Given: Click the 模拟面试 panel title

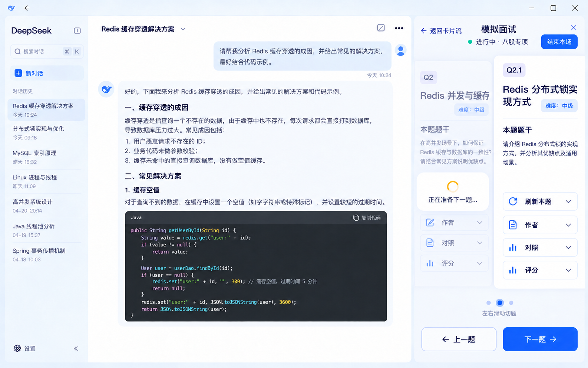Looking at the screenshot, I should (499, 29).
